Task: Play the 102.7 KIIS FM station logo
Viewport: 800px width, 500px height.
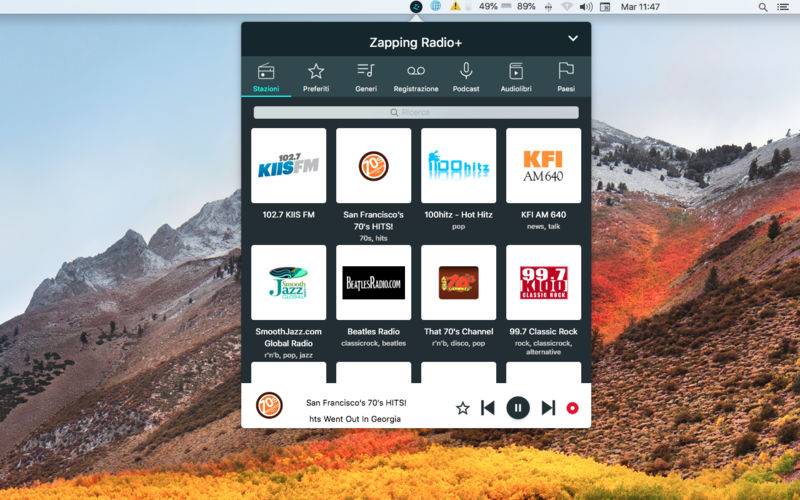Action: [x=289, y=165]
